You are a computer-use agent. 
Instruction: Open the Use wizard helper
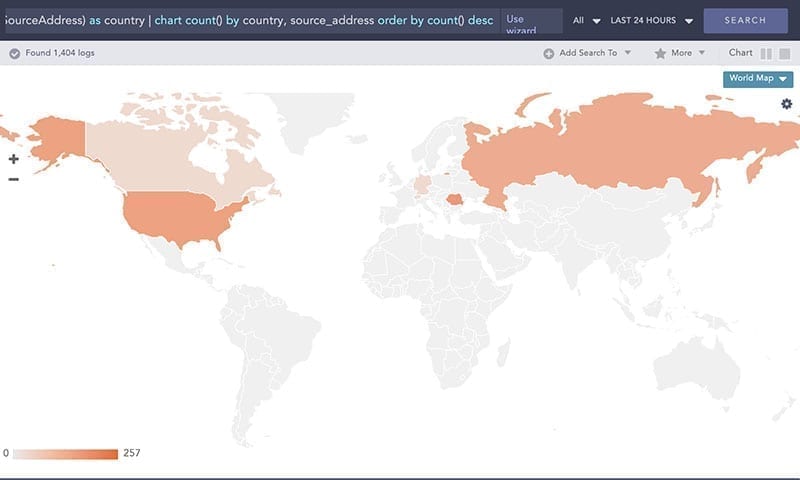(531, 21)
